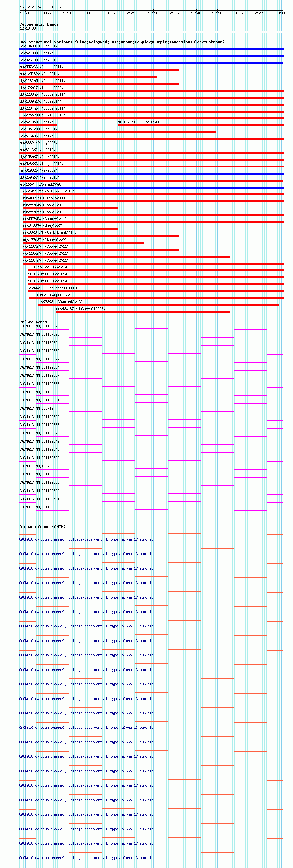The width and height of the screenshot is (293, 868).
Task: Open transcript CACNA1C|NM_001129844
Action: 40,359
